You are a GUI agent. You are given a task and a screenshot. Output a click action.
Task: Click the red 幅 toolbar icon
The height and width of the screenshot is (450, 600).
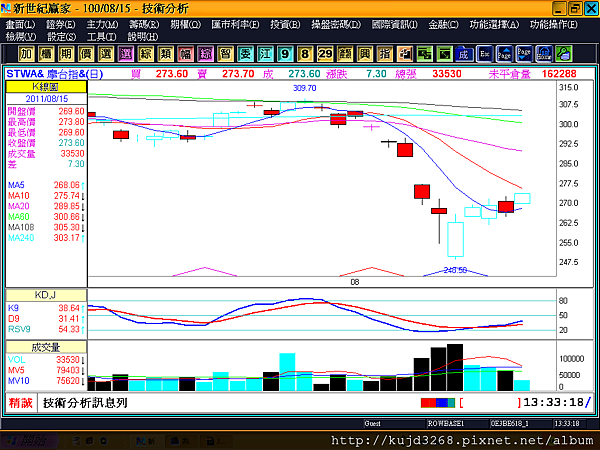(x=186, y=54)
